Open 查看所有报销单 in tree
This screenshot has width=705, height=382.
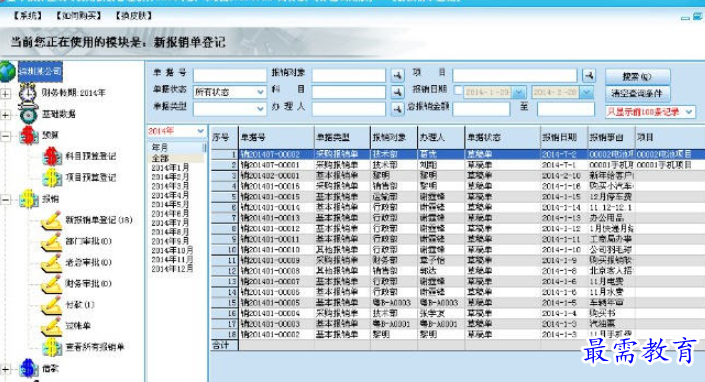pyautogui.click(x=95, y=347)
